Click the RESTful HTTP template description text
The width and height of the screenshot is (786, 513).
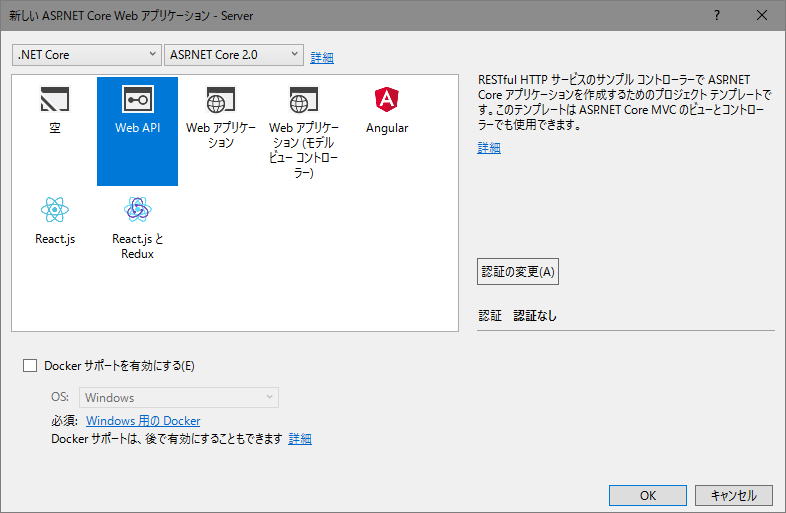tap(625, 102)
